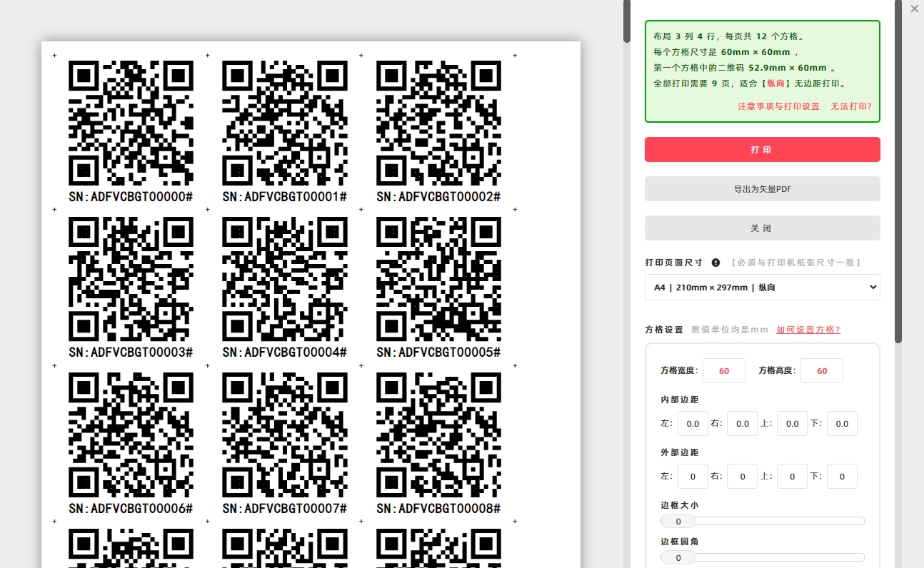This screenshot has height=568, width=924.
Task: Click the QR code labeled SN:ADFVCBGT00002#
Action: (x=438, y=123)
